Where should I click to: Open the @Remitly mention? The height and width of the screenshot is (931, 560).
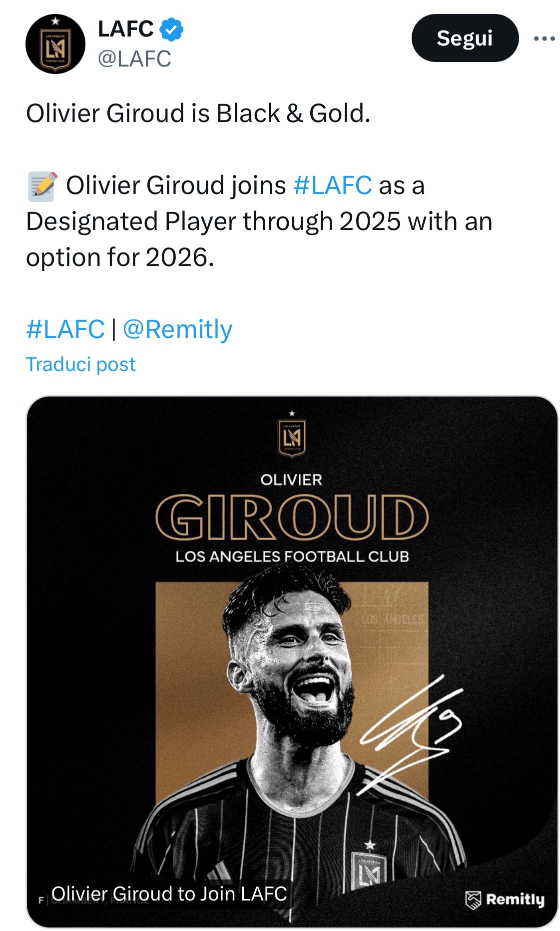click(x=177, y=329)
